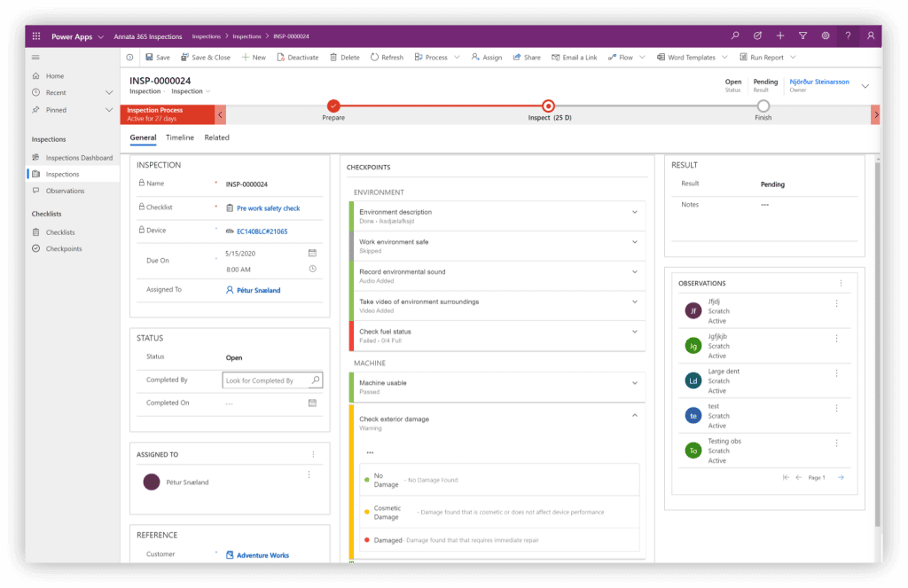This screenshot has width=908, height=588.
Task: Open Pétur Snæland assigned link
Action: (x=258, y=290)
